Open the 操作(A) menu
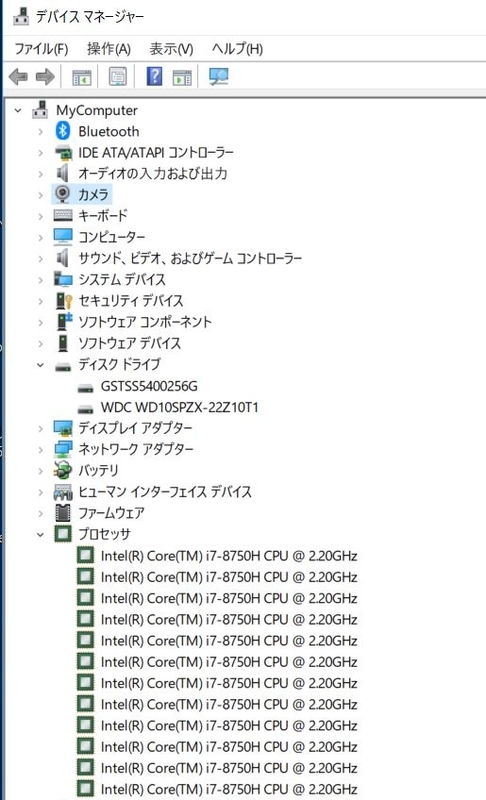Image resolution: width=486 pixels, height=800 pixels. (x=109, y=49)
